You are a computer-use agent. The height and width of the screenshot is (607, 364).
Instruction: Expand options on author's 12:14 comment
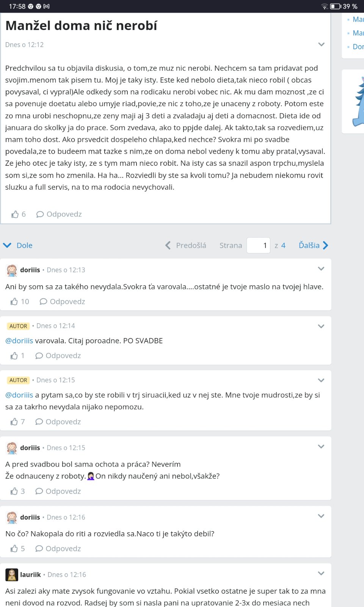coord(321,326)
